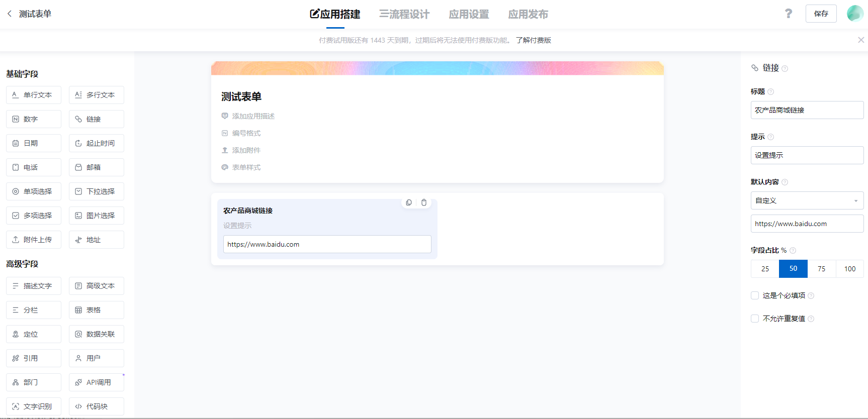Add the API调用 advanced field
Screen dimensions: 868x419
96,382
